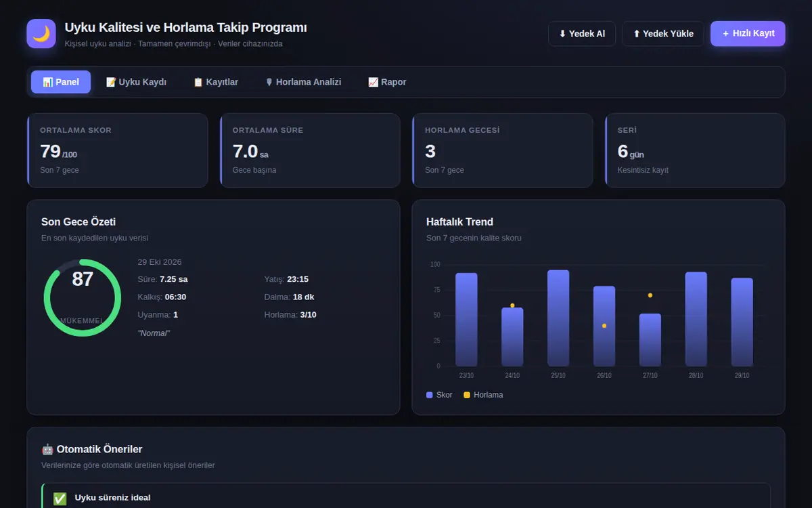Click the "Süre: 7.25 sa" value
This screenshot has width=812, height=508.
point(162,279)
